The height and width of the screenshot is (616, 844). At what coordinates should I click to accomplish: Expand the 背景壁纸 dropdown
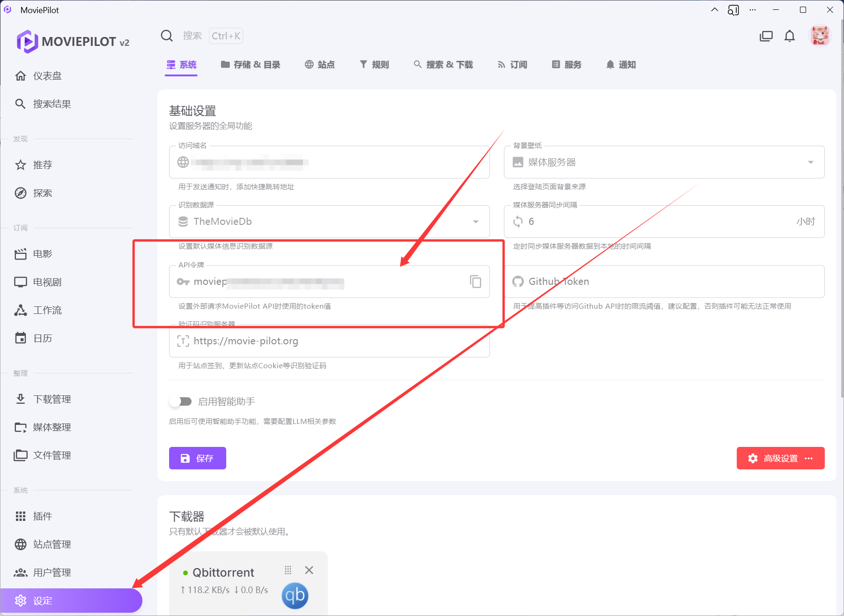coord(810,162)
